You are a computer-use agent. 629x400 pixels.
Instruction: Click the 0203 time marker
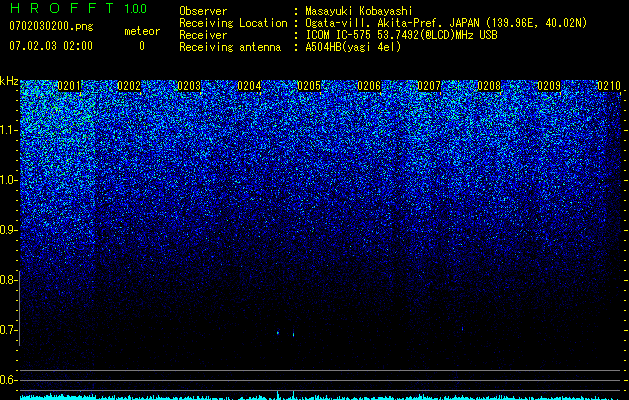tap(189, 86)
